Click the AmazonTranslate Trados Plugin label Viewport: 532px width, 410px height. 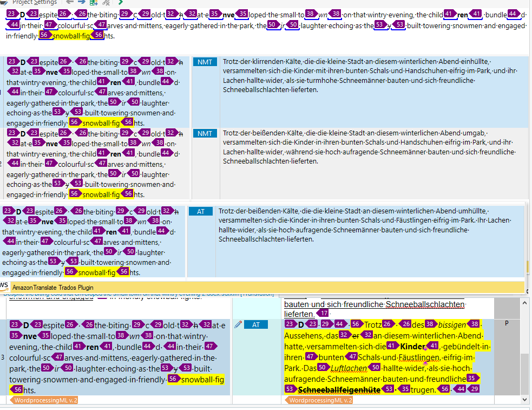(x=52, y=287)
